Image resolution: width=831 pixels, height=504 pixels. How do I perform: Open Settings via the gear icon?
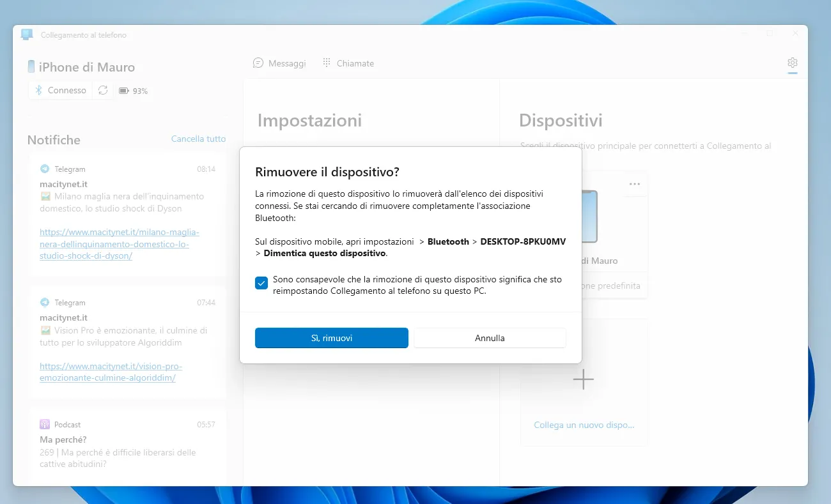tap(793, 63)
